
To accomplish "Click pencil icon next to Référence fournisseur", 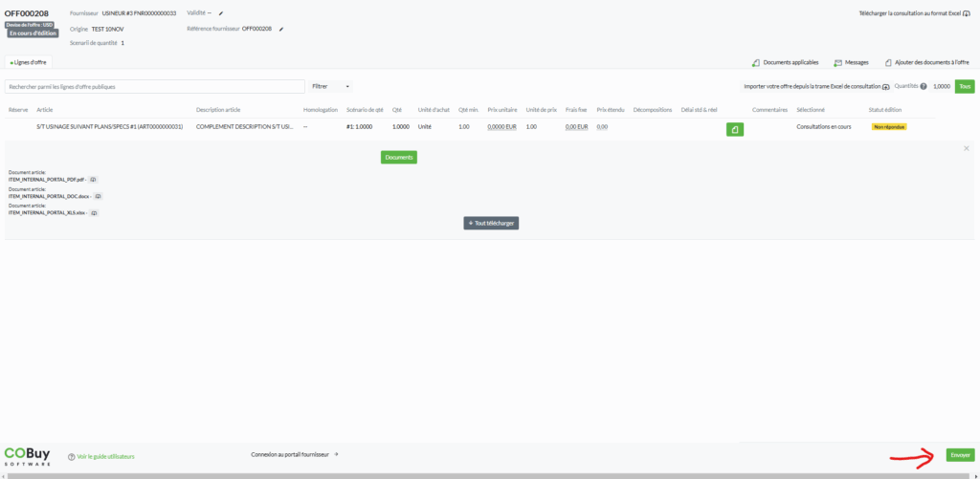I will click(281, 29).
